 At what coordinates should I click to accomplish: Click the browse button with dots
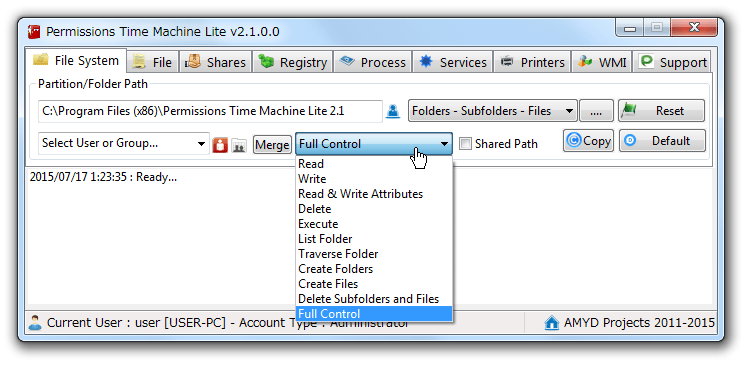596,111
